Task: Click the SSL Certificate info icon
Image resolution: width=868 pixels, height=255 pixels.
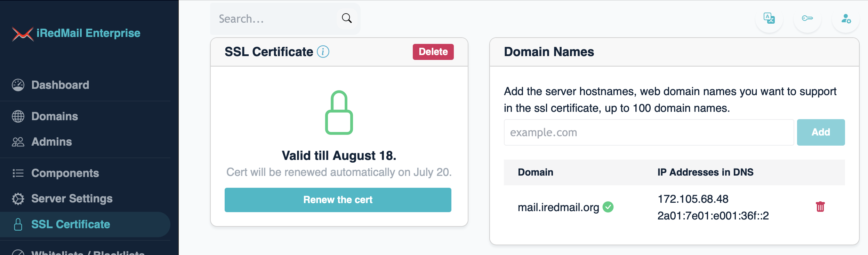Action: [323, 52]
